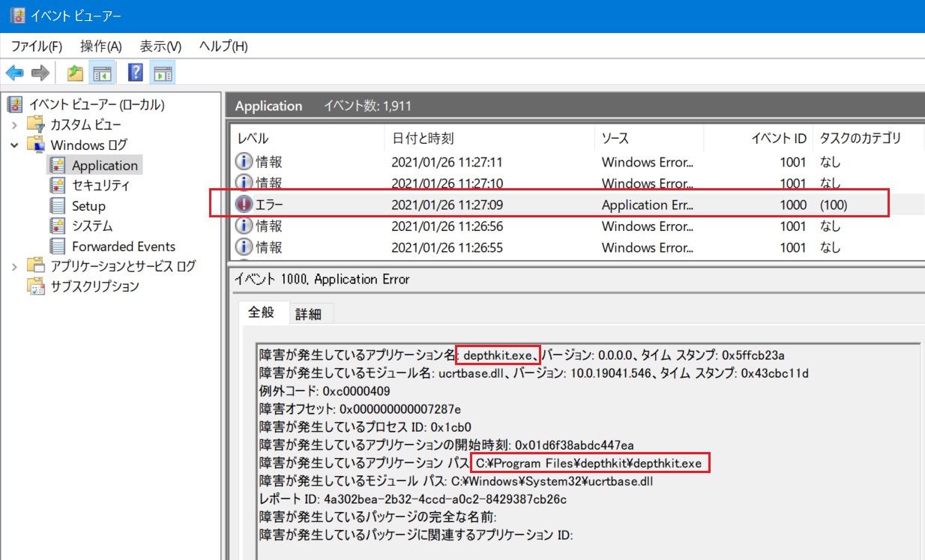
Task: Select the セキュリティ log in tree
Action: (100, 185)
